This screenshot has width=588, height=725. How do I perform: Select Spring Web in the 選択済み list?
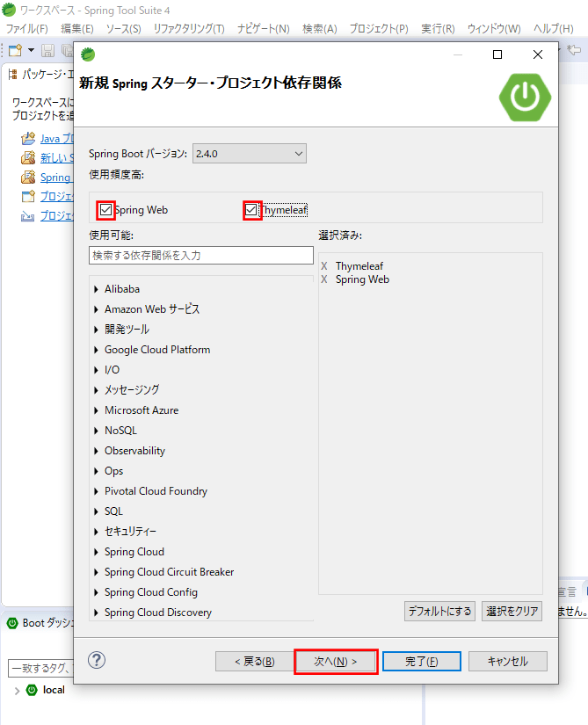(x=362, y=279)
